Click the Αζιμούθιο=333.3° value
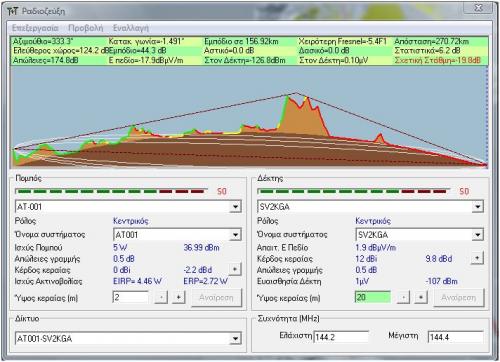The image size is (500, 362). click(x=43, y=42)
